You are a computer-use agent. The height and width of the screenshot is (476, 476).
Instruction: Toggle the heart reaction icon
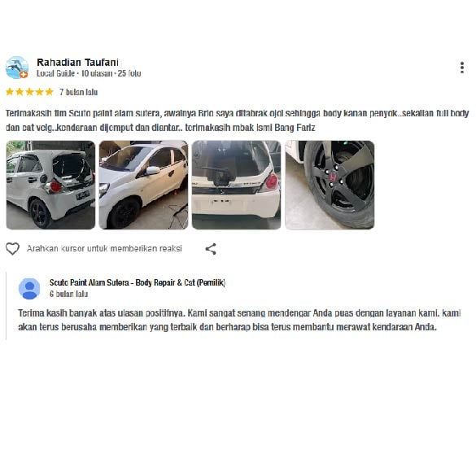click(x=12, y=249)
